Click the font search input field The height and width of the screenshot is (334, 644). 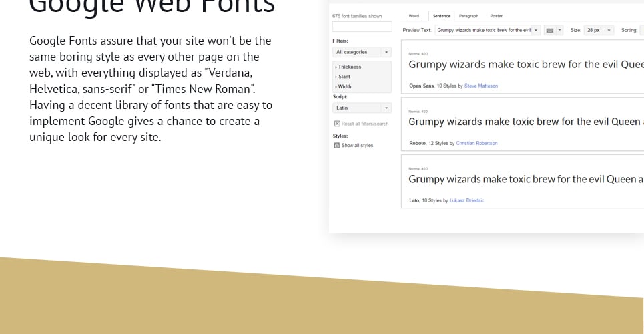tap(362, 27)
